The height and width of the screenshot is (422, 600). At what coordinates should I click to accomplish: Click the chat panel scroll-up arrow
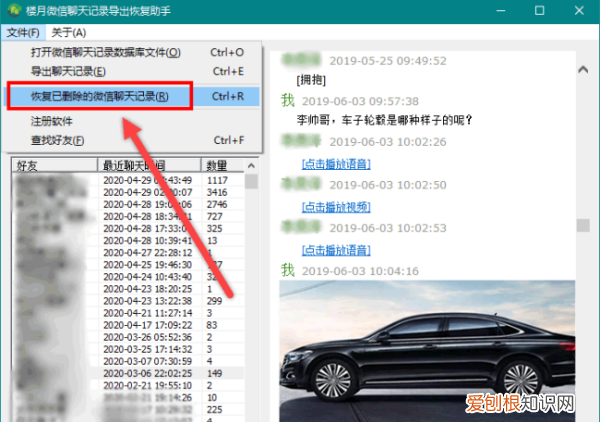(x=583, y=70)
